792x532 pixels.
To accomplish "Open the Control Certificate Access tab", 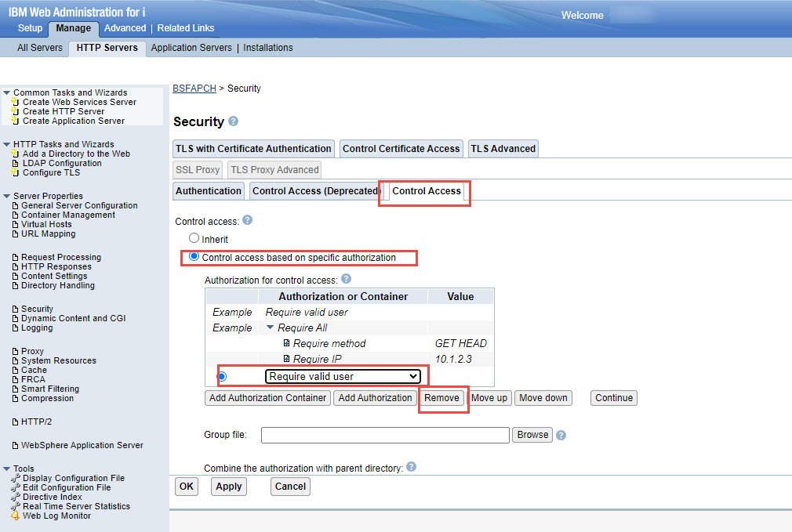I will pyautogui.click(x=401, y=148).
